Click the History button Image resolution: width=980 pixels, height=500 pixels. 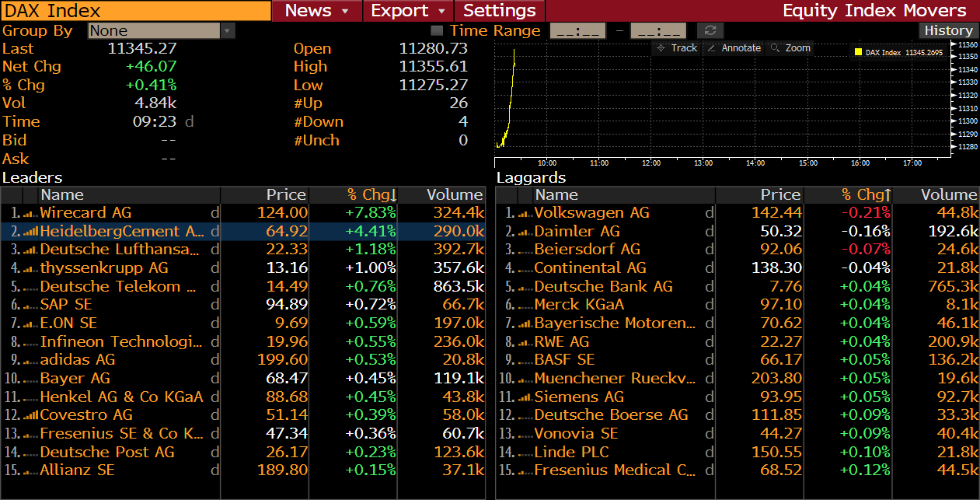coord(947,30)
